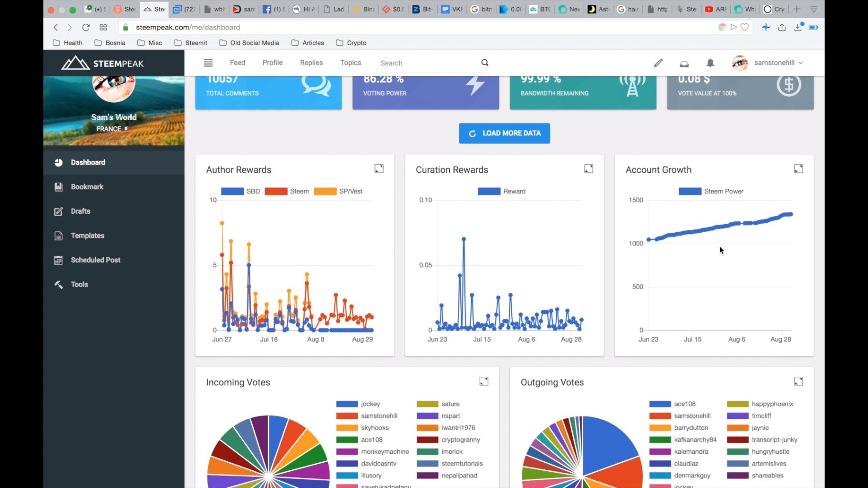This screenshot has height=488, width=868.
Task: Click the search magnifier icon
Action: tap(485, 62)
